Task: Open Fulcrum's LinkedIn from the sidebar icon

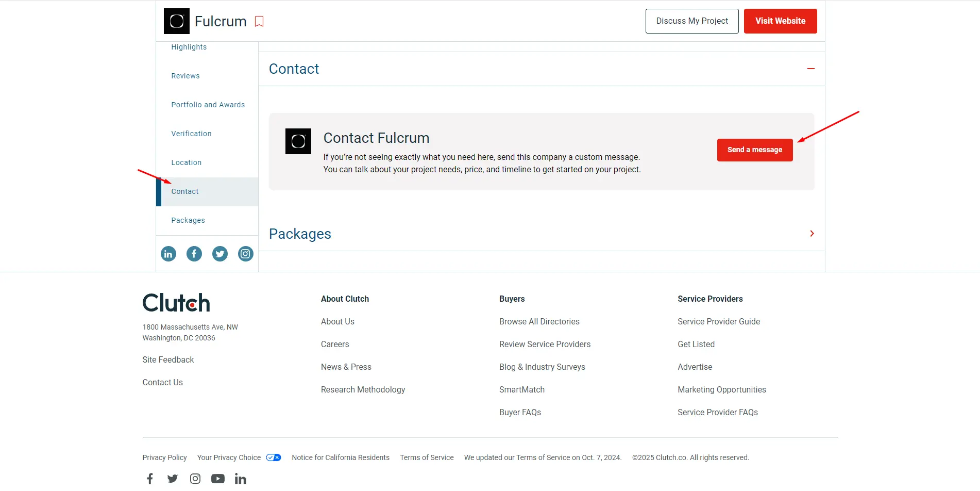Action: (x=168, y=254)
